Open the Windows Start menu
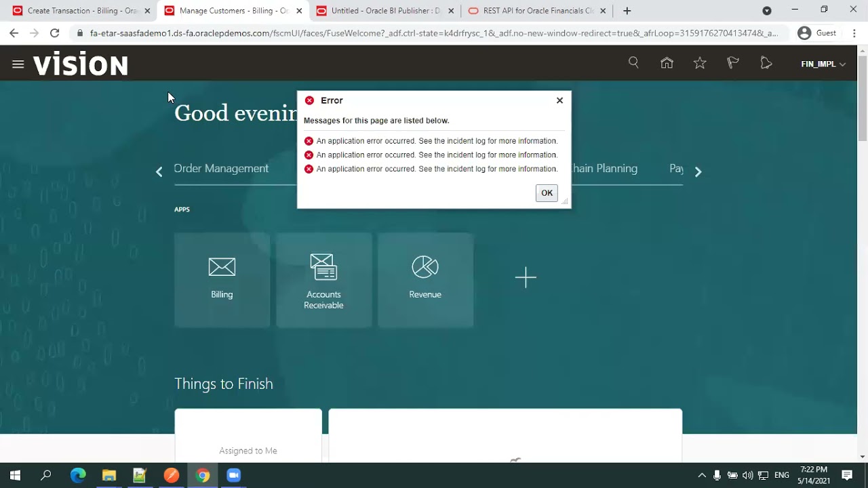868x488 pixels. pos(14,475)
